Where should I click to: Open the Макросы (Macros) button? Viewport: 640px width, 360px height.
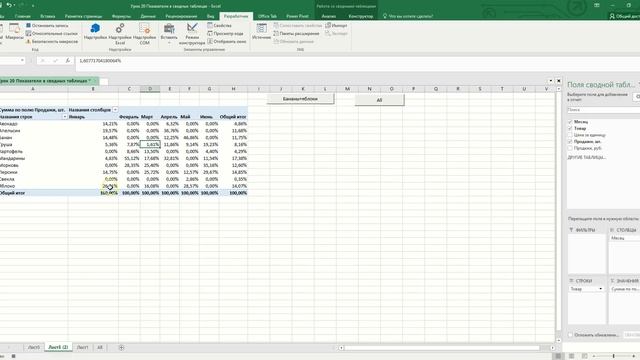(x=14, y=32)
